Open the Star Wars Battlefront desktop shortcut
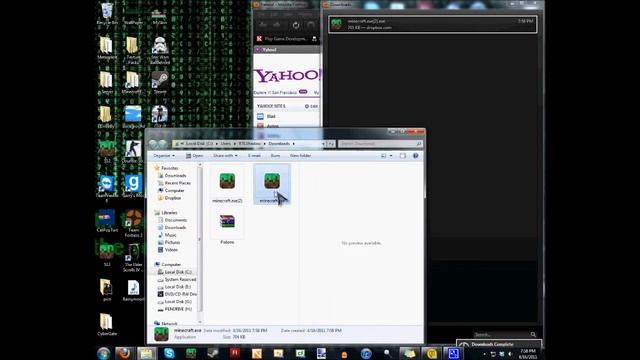Image resolution: width=640 pixels, height=360 pixels. (x=160, y=51)
